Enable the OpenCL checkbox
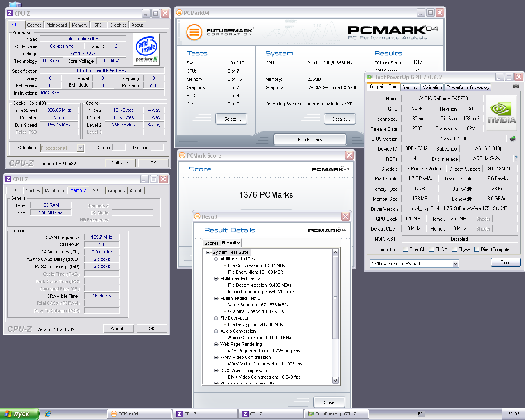525x420 pixels. click(405, 249)
